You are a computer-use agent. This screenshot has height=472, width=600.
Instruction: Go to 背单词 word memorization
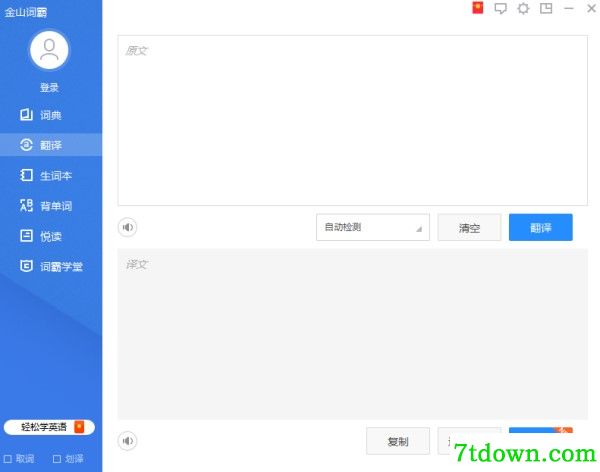point(51,206)
